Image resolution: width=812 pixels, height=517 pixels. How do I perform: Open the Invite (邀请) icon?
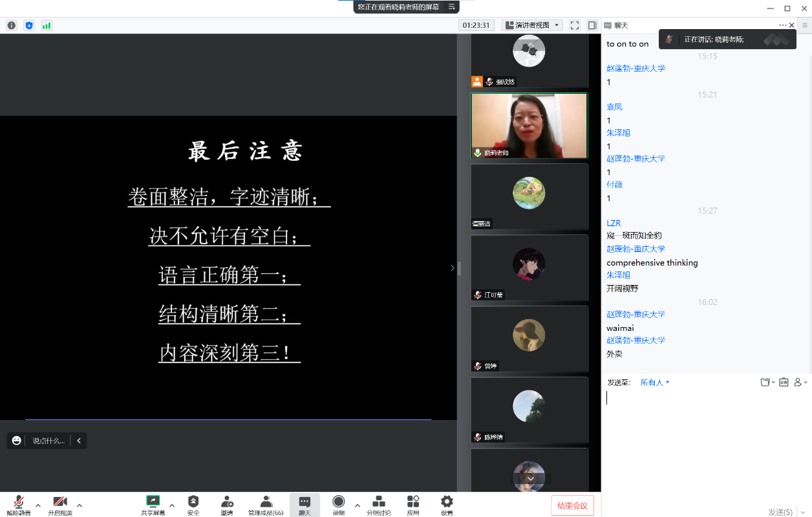(x=227, y=504)
